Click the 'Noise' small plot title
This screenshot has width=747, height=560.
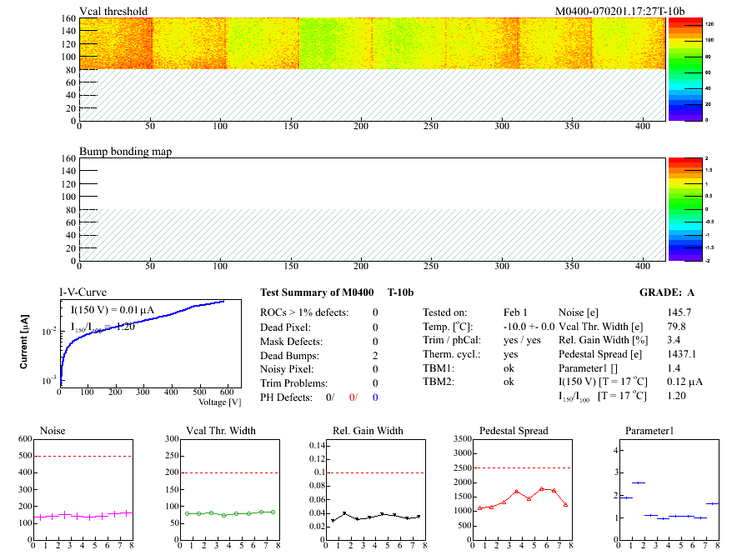click(x=53, y=431)
